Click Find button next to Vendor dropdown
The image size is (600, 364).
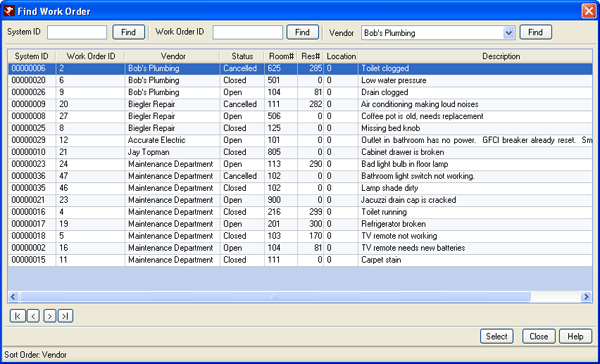(535, 33)
